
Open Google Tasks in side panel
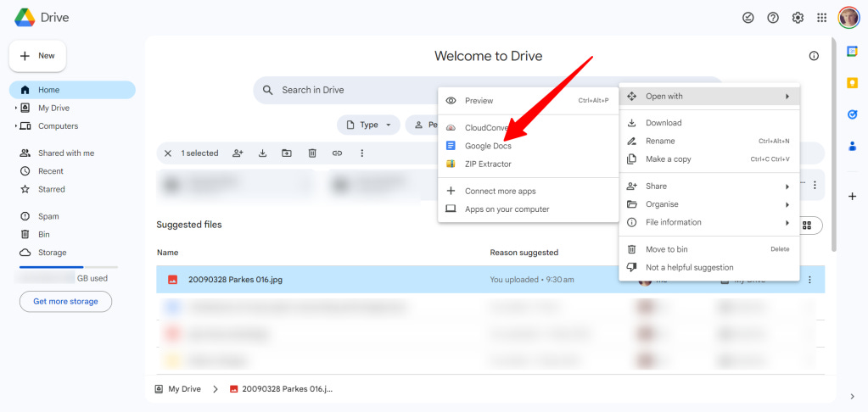tap(853, 114)
